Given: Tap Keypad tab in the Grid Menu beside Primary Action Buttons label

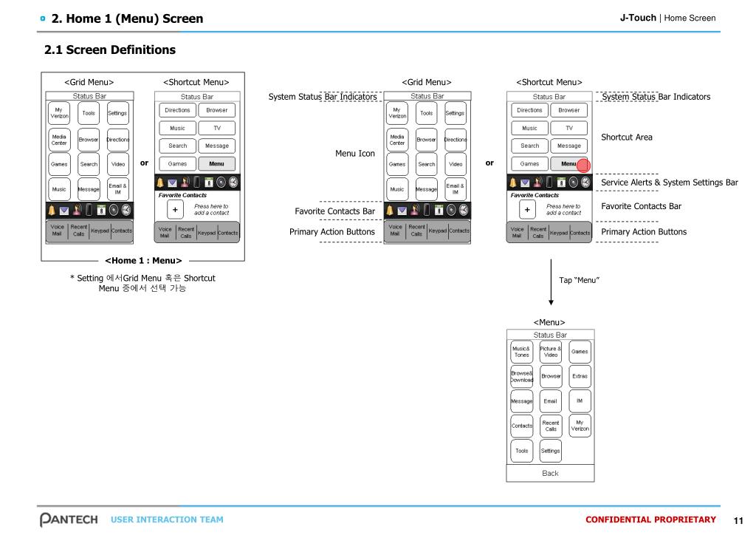Looking at the screenshot, I should pyautogui.click(x=438, y=231).
